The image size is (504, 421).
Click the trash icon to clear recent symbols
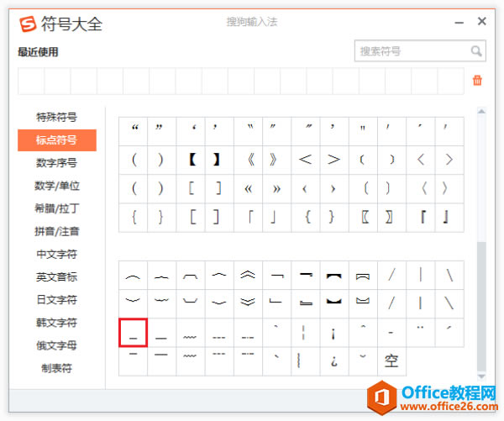pos(477,80)
